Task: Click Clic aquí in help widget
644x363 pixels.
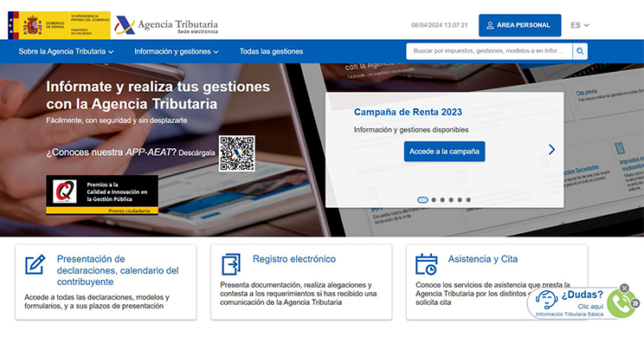Action: [x=590, y=307]
